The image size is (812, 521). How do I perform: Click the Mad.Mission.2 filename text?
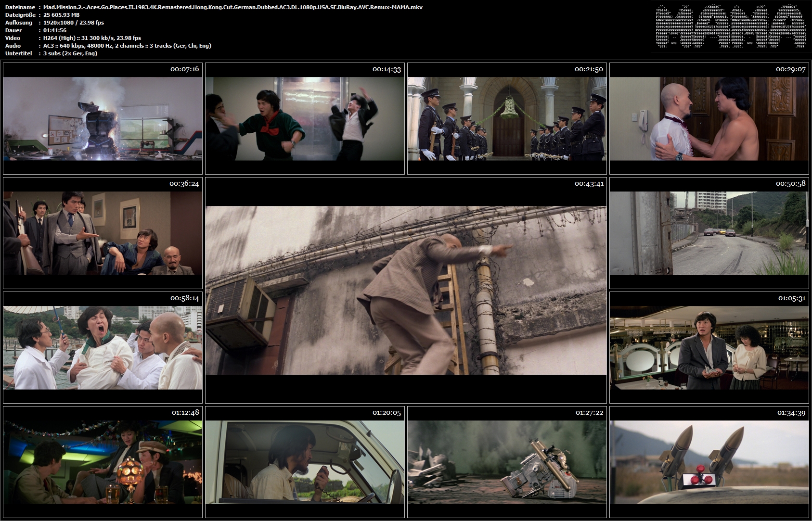point(233,7)
